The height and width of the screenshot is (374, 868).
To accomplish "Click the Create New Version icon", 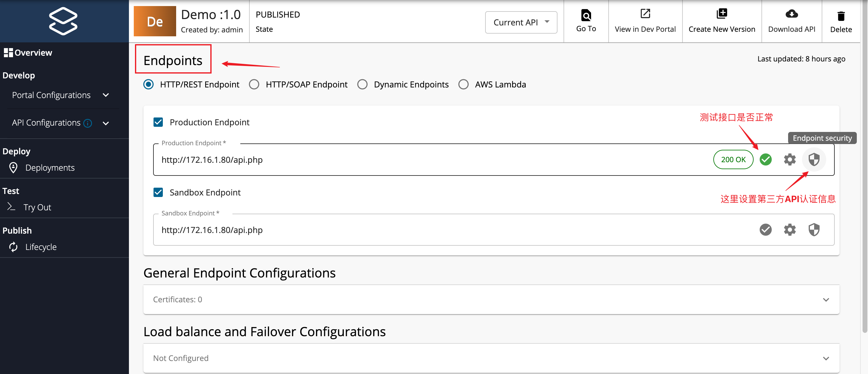I will tap(722, 14).
